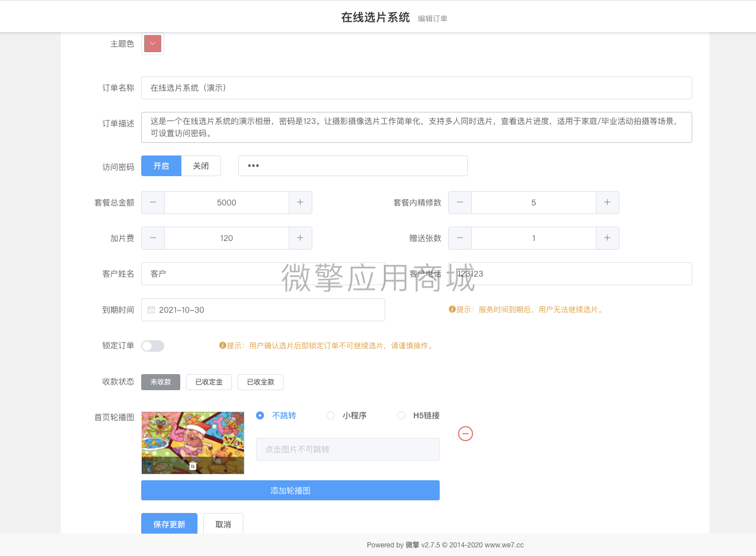This screenshot has height=556, width=756.
Task: Click the calendar icon in expiry date
Action: (x=152, y=310)
